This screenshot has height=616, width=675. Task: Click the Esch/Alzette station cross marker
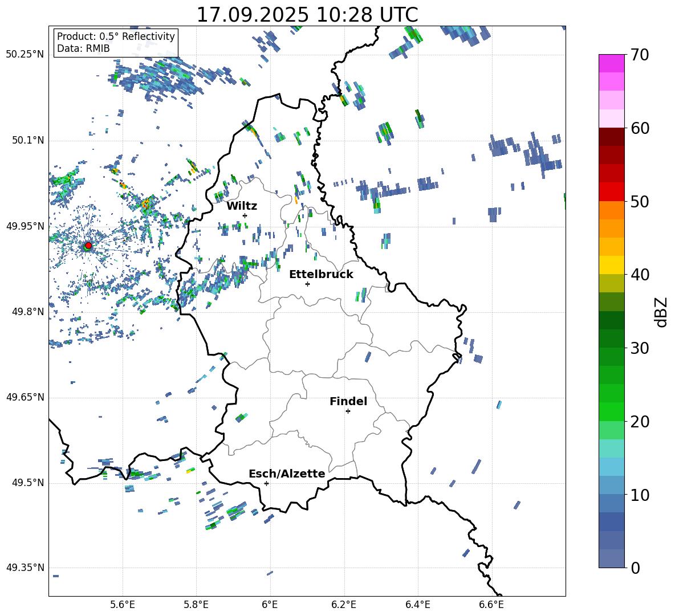(266, 483)
